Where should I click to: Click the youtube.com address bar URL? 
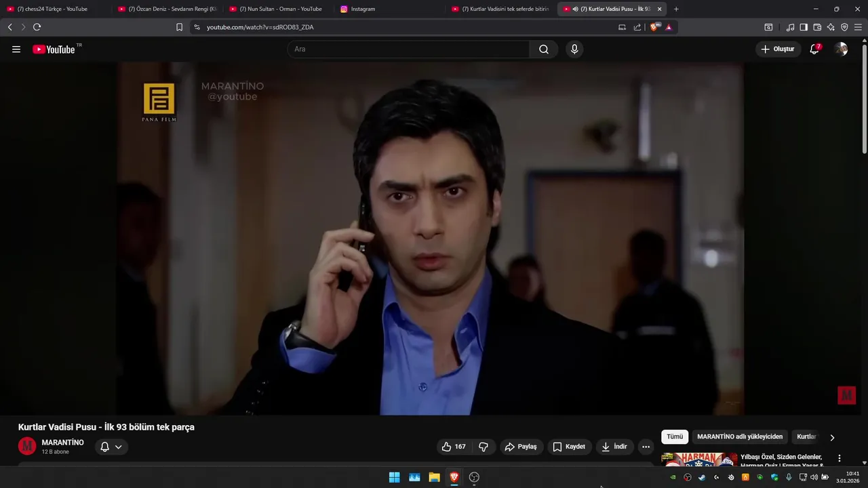(x=260, y=27)
